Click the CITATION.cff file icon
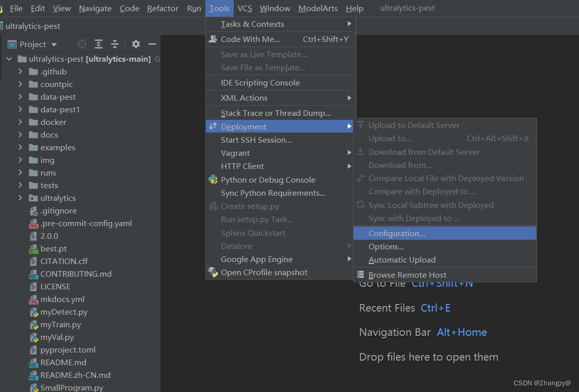 point(33,262)
